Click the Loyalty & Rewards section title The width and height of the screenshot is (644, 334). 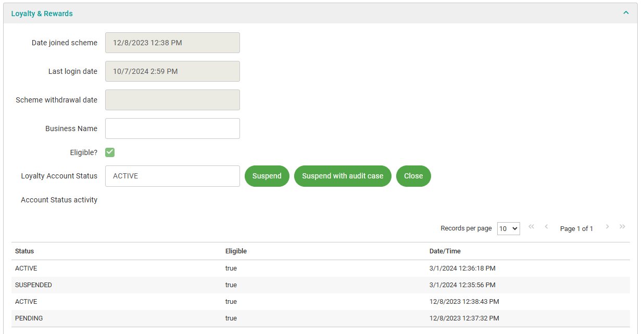click(42, 14)
